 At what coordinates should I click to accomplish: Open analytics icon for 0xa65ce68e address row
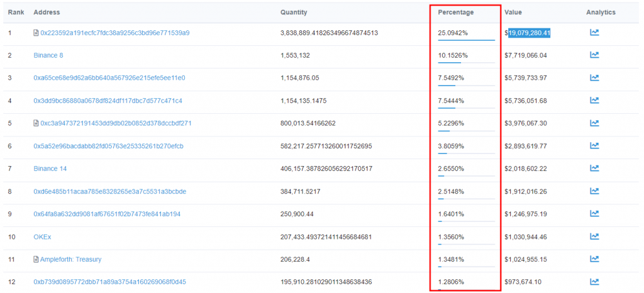point(594,77)
